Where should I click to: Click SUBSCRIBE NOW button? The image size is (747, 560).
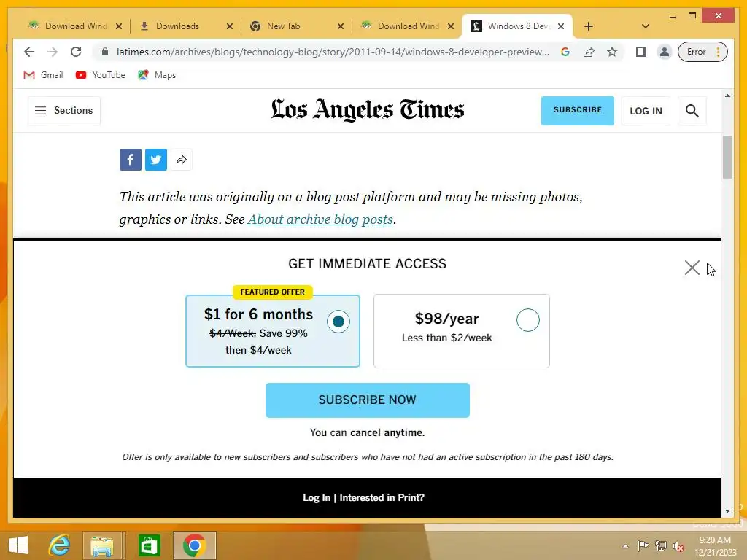[x=368, y=400]
